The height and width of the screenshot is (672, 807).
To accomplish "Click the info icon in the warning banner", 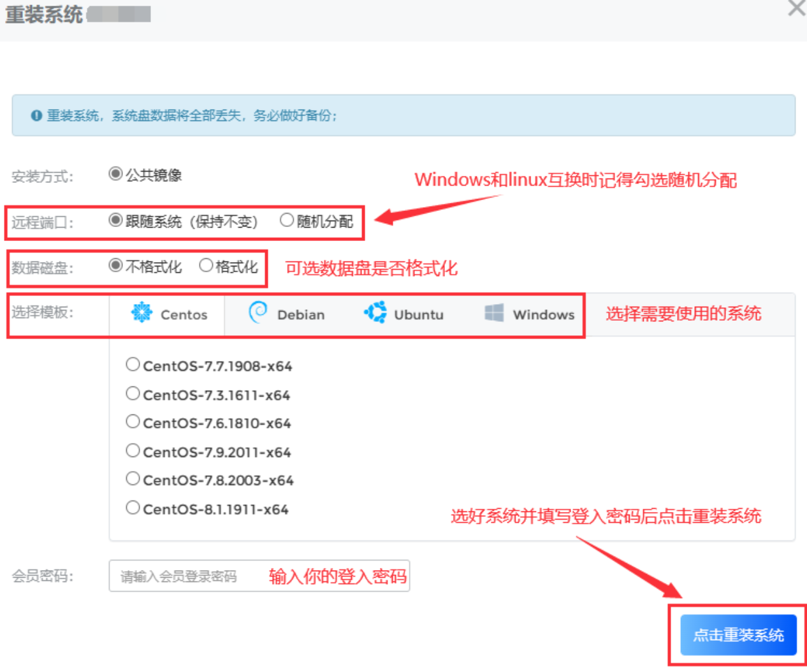I will coord(36,115).
